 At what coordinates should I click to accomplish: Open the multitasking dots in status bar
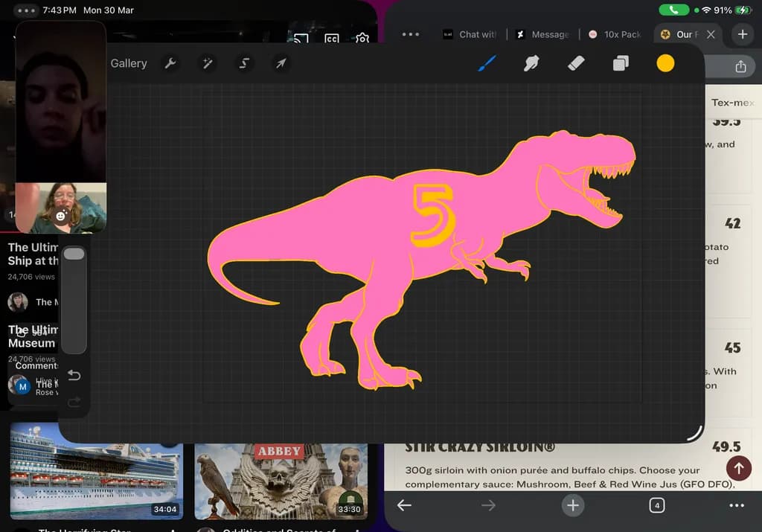click(x=26, y=10)
